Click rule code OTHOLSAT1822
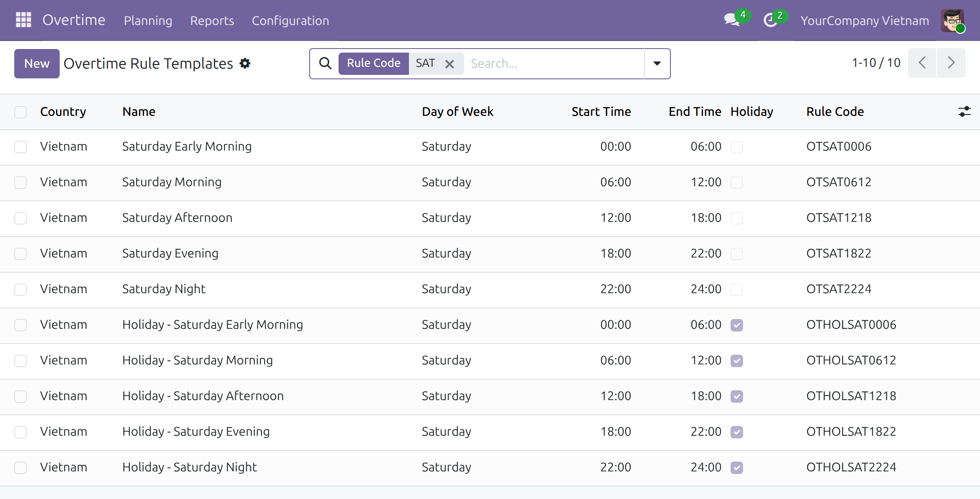 pos(851,432)
